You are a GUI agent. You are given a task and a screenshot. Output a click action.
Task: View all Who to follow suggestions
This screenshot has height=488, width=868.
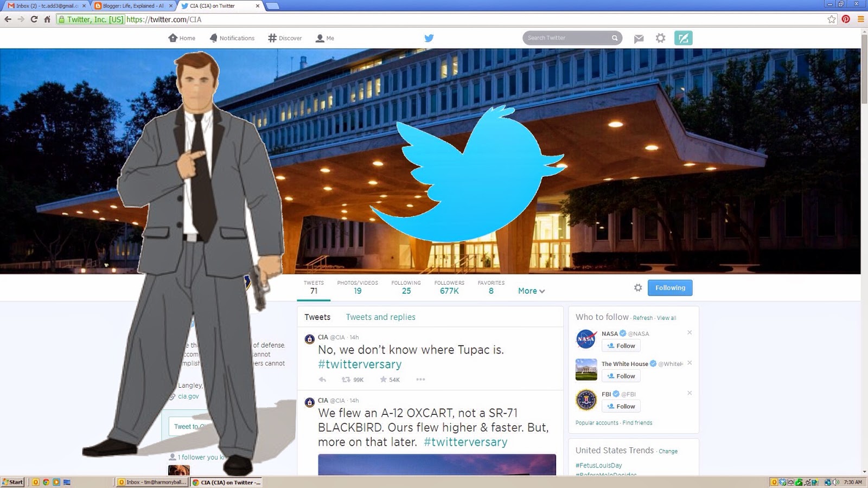coord(667,318)
